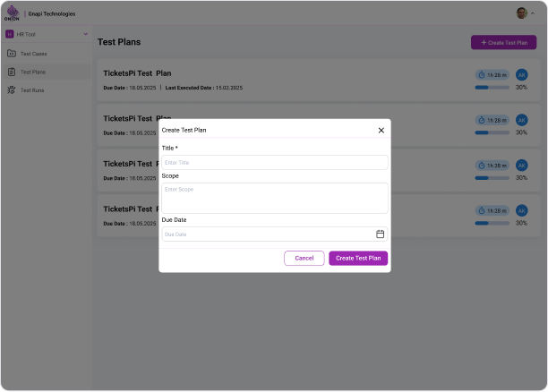This screenshot has height=392, width=548.
Task: Click the 1h 28m timer badge on second card
Action: point(492,120)
